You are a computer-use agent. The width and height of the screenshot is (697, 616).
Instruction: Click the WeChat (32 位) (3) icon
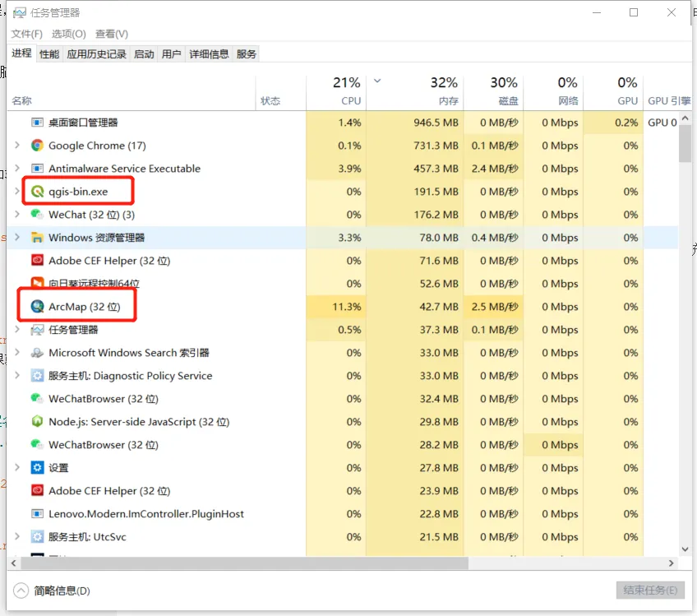37,215
